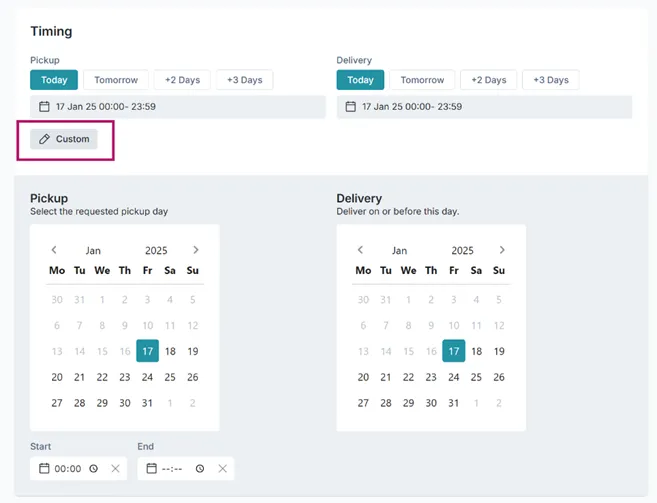Select +2 Days for Delivery
The image size is (657, 503).
(x=489, y=80)
